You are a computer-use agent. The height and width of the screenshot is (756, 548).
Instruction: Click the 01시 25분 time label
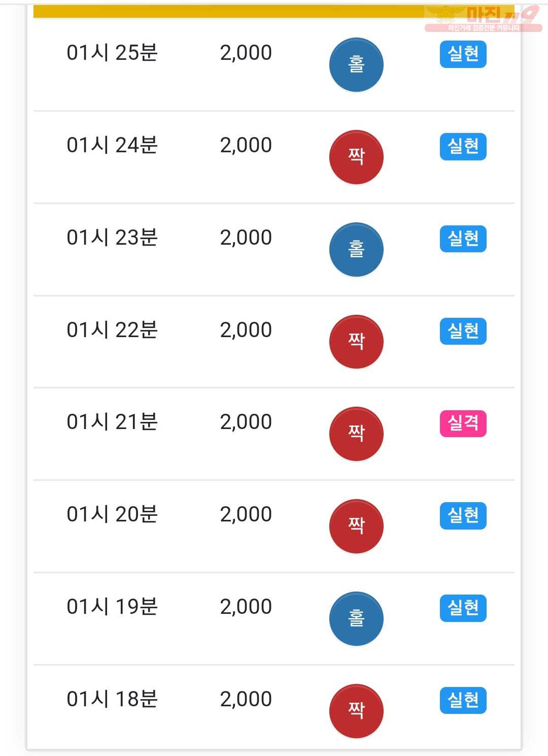point(112,53)
